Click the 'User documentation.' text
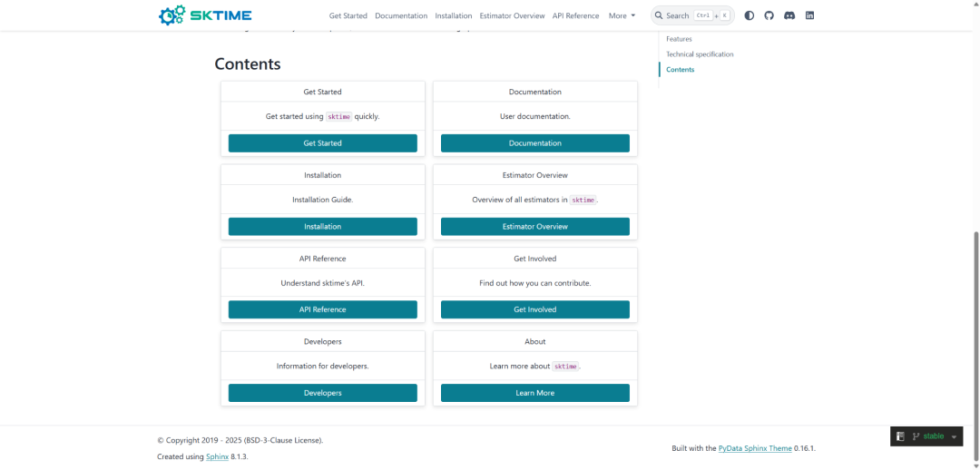This screenshot has height=470, width=980. pos(535,116)
